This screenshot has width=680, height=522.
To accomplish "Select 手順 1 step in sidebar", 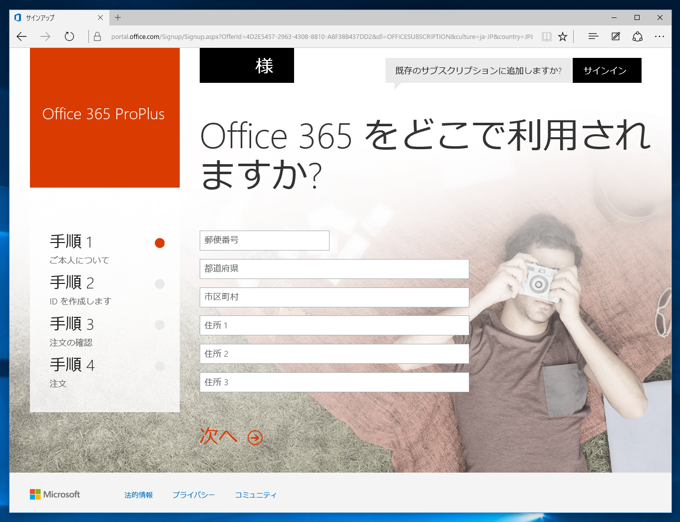I will [x=71, y=241].
